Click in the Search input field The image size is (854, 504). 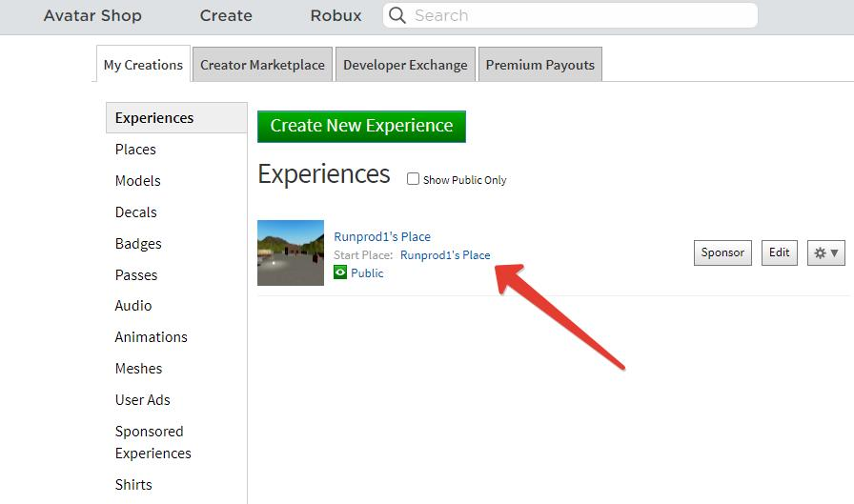(581, 15)
